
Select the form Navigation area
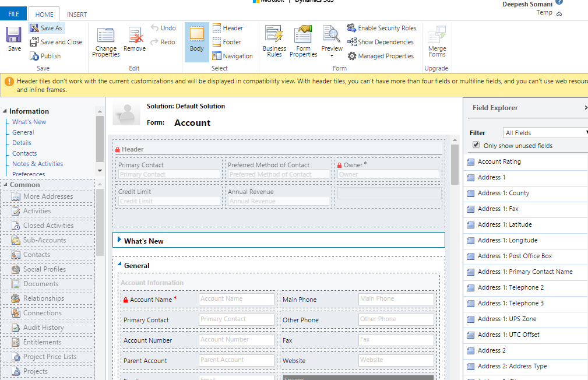(x=233, y=56)
